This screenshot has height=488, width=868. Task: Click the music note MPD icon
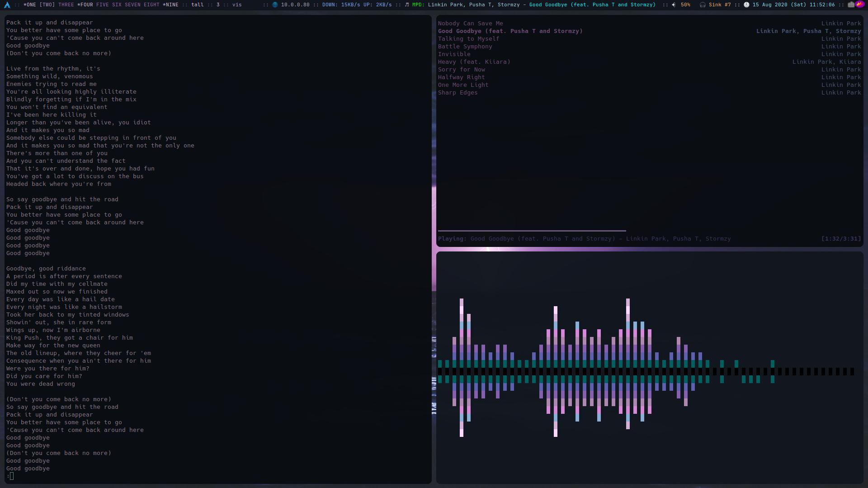click(407, 5)
